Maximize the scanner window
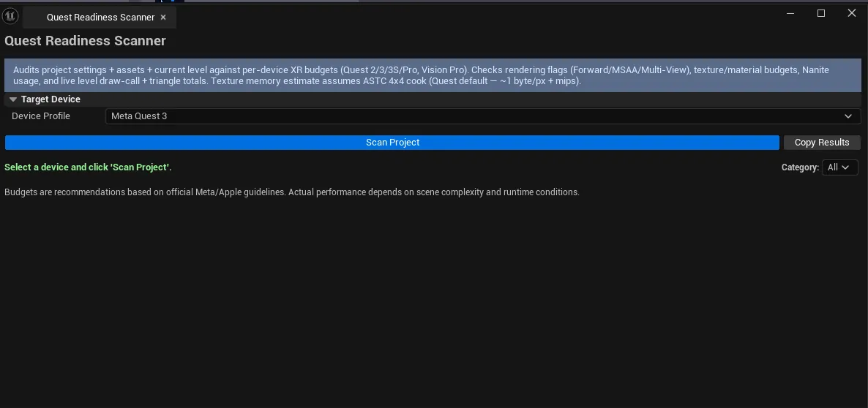Viewport: 868px width, 408px height. pos(821,13)
